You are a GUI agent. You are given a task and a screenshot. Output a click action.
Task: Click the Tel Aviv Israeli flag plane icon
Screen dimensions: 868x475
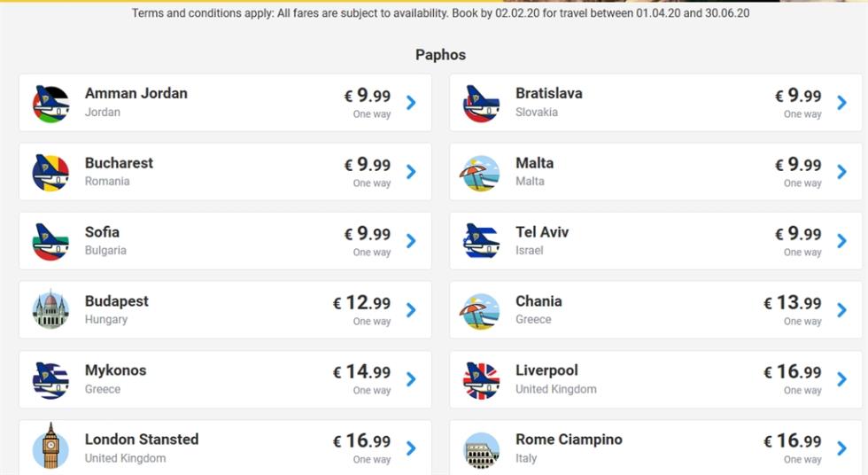tap(480, 242)
